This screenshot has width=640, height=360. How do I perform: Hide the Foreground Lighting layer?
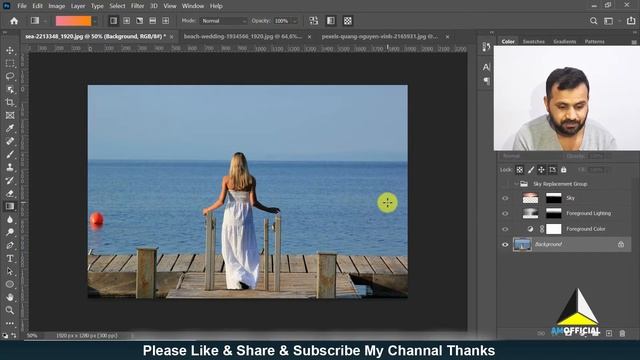pyautogui.click(x=505, y=213)
